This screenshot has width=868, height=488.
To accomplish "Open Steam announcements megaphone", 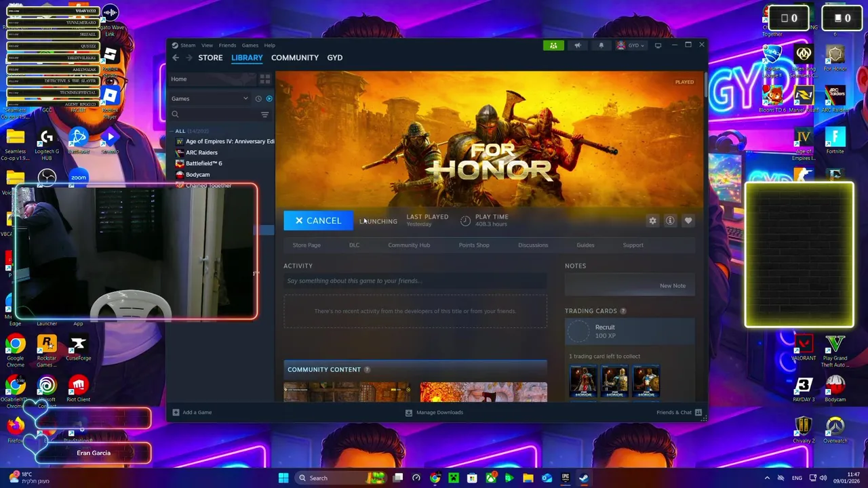I will (578, 45).
